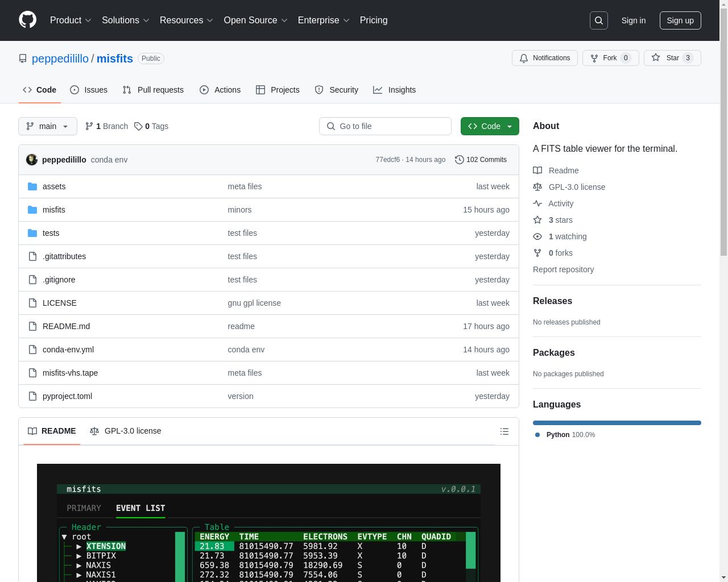Open the assets folder
Image resolution: width=728 pixels, height=582 pixels.
(x=54, y=186)
